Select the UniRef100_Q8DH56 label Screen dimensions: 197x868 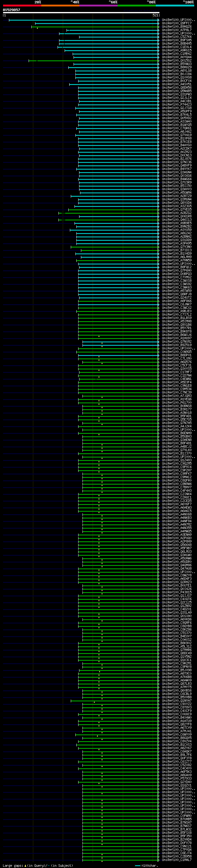coord(177,88)
